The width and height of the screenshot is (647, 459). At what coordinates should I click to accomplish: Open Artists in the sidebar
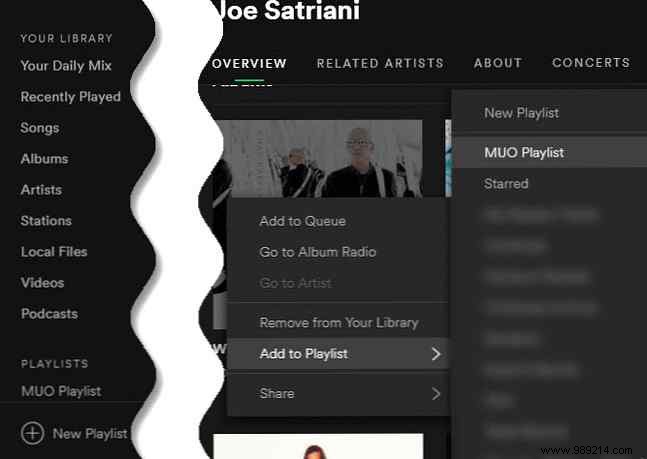point(41,190)
